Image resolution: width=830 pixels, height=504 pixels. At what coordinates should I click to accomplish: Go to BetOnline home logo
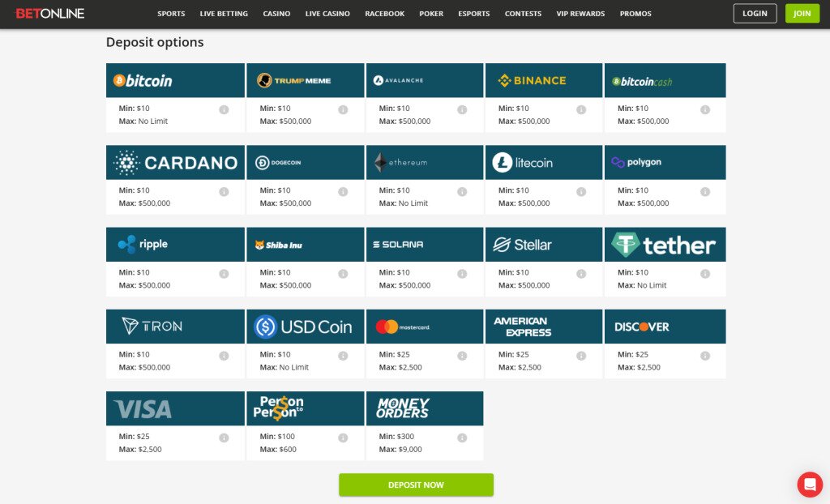(x=49, y=13)
